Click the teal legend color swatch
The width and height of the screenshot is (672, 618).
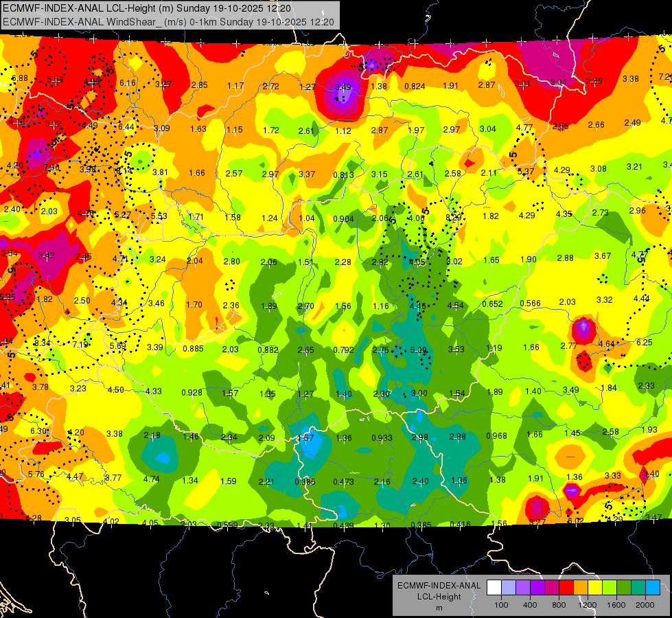[x=638, y=588]
